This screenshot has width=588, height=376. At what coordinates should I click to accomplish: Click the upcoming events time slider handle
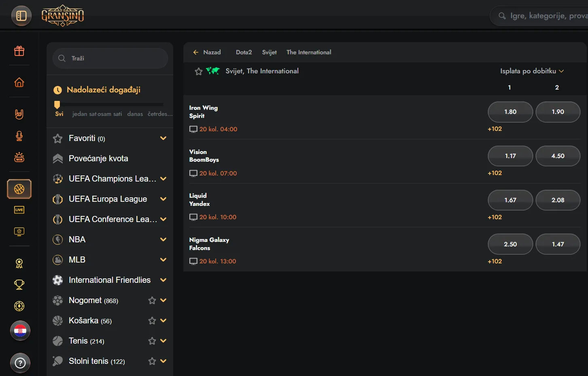[57, 105]
